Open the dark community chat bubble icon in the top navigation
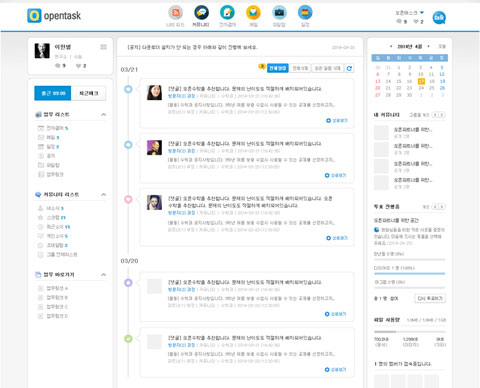The width and height of the screenshot is (480, 388). 201,13
